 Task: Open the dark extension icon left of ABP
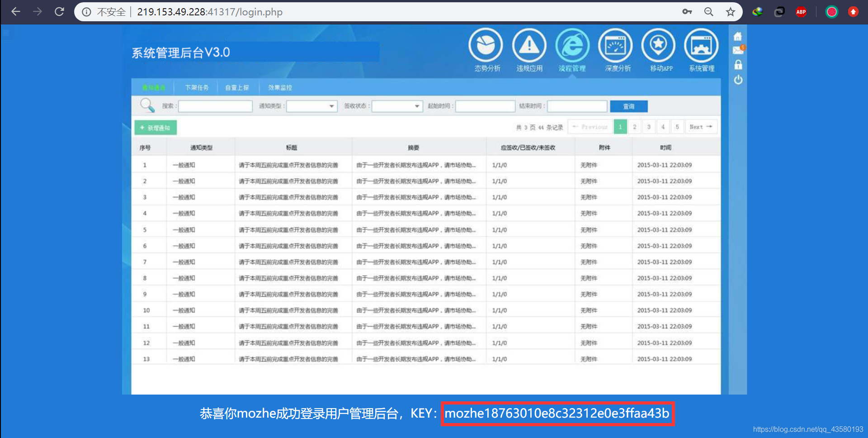tap(779, 12)
